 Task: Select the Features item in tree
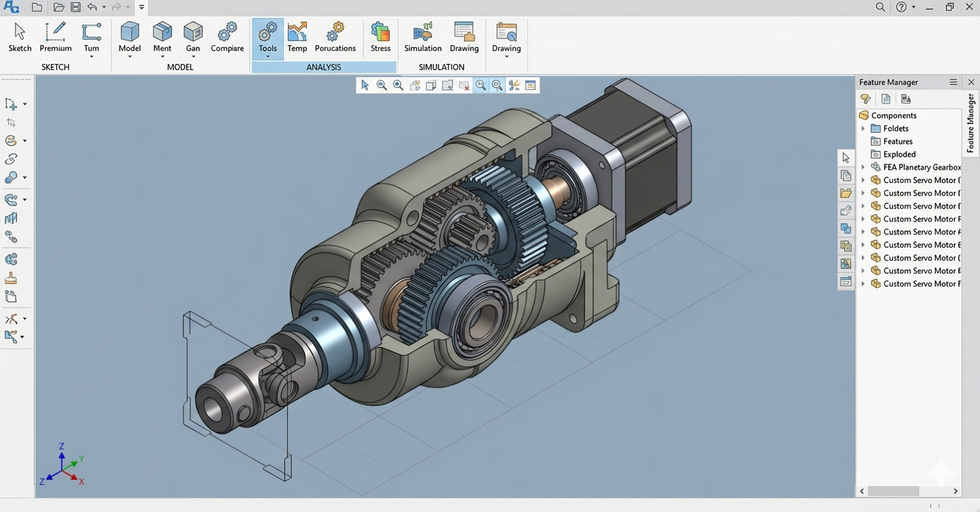pyautogui.click(x=898, y=141)
